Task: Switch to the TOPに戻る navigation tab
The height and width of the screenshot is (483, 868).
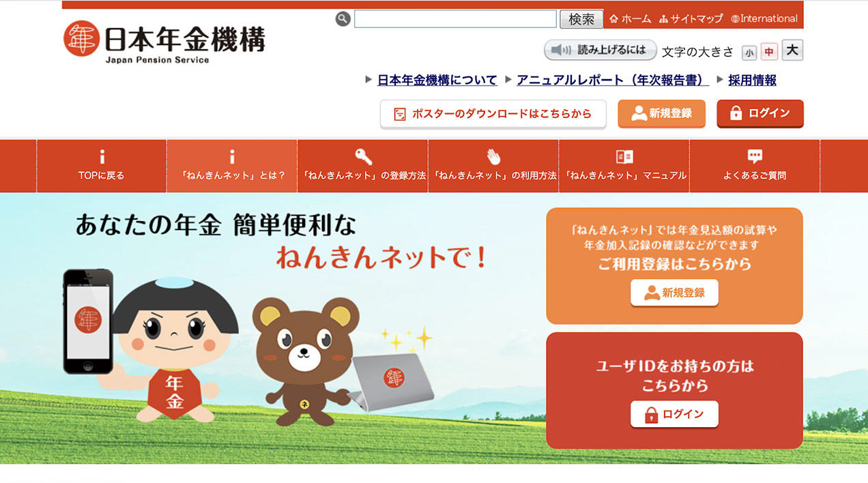Action: (x=101, y=166)
